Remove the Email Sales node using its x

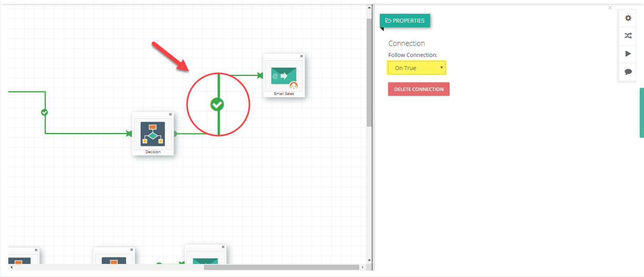(x=301, y=56)
